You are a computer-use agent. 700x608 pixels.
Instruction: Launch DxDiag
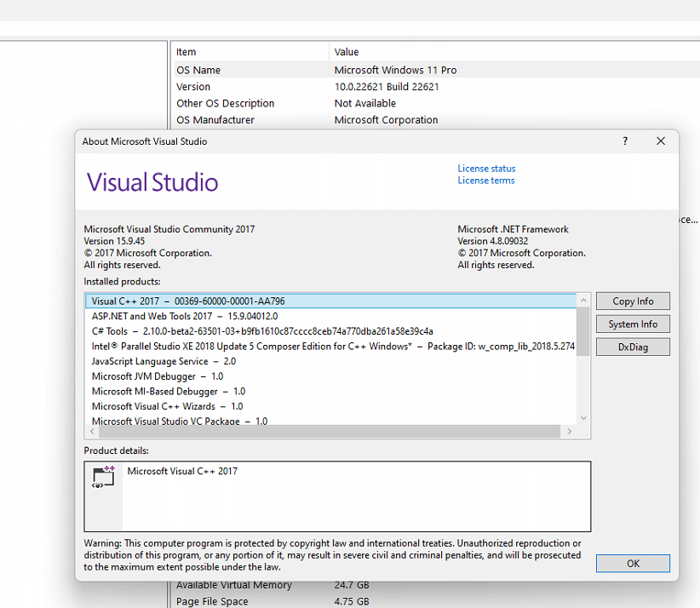633,347
